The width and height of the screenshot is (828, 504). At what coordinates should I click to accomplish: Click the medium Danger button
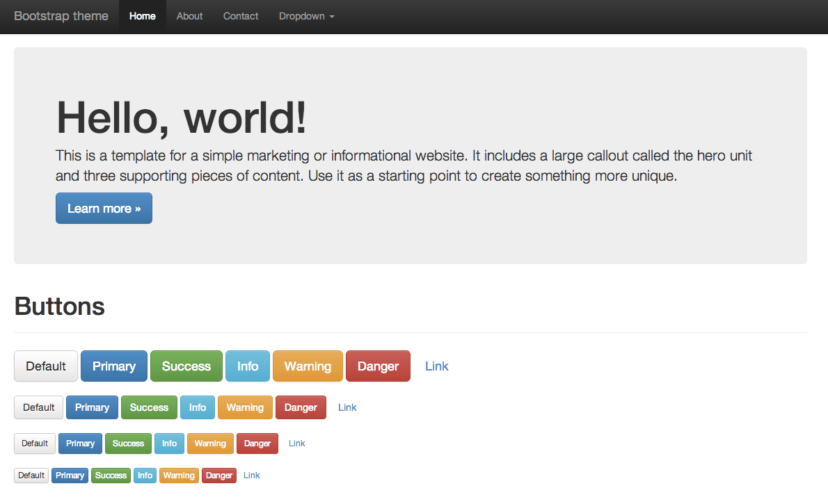[x=301, y=407]
